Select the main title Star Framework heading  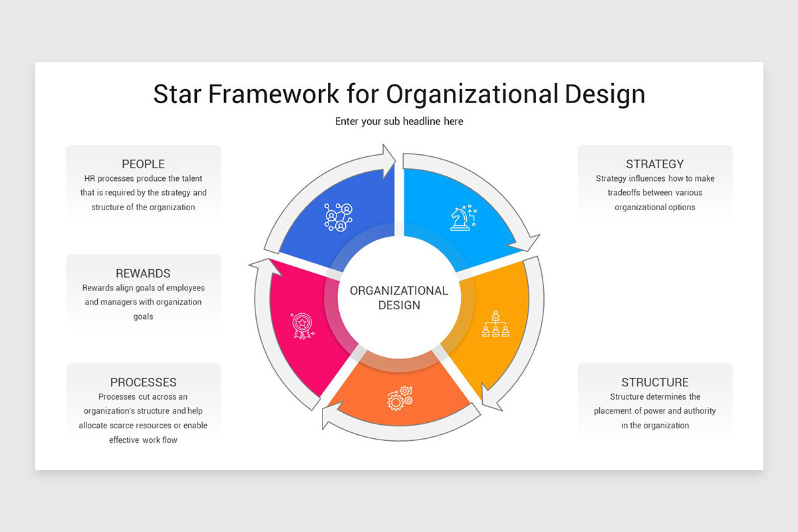tap(399, 94)
